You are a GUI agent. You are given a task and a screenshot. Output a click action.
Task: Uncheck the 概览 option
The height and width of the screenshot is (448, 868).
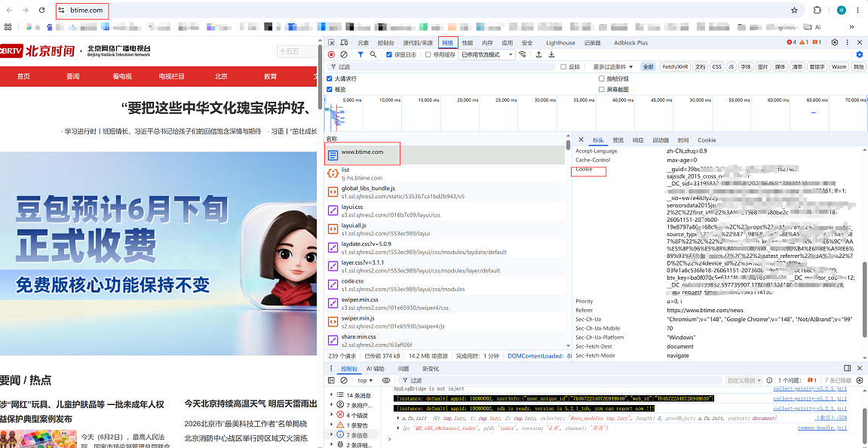point(330,89)
